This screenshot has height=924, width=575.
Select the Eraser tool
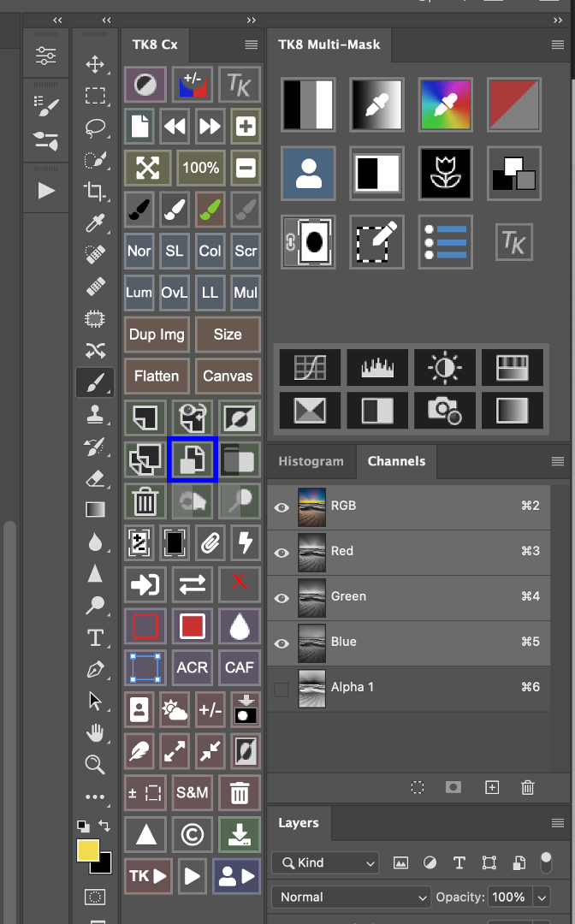click(x=95, y=478)
